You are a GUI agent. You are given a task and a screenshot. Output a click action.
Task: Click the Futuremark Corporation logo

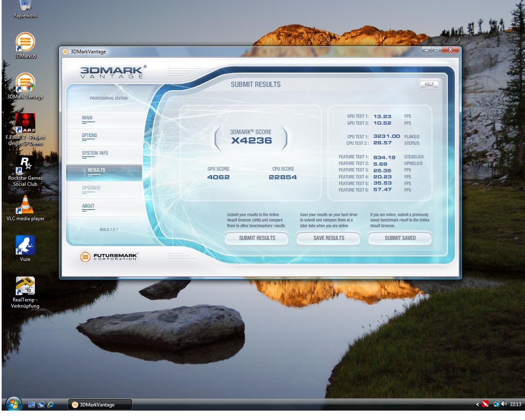pyautogui.click(x=109, y=257)
